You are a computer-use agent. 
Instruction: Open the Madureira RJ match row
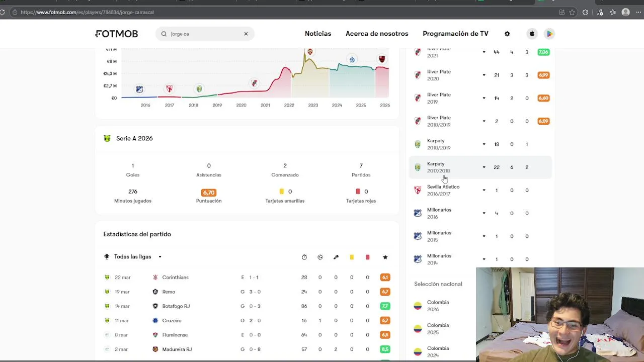(x=247, y=349)
